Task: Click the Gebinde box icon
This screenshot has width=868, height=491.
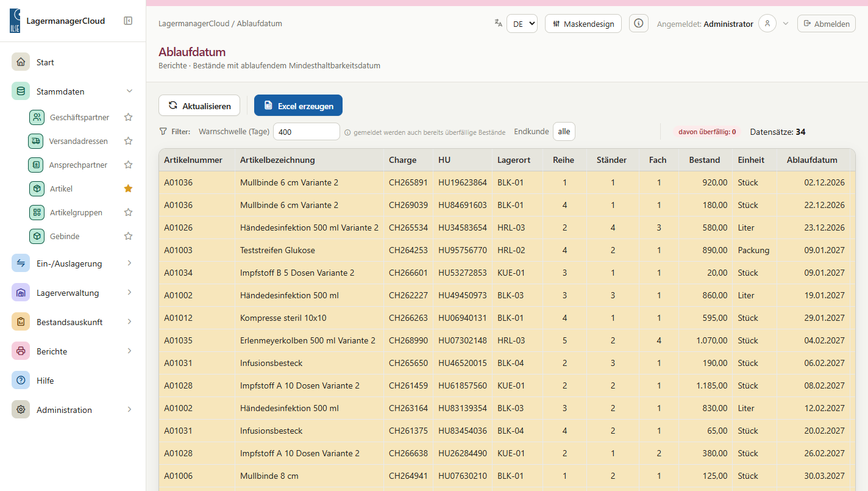Action: [37, 236]
